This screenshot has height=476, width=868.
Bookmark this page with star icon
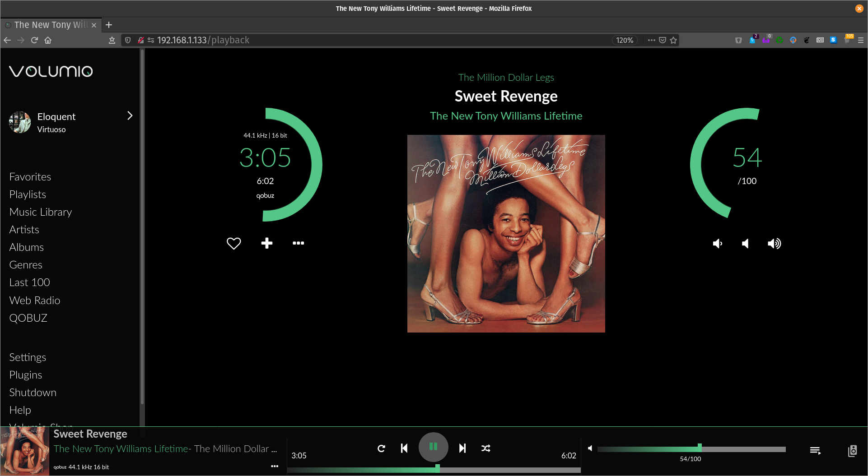pos(673,40)
